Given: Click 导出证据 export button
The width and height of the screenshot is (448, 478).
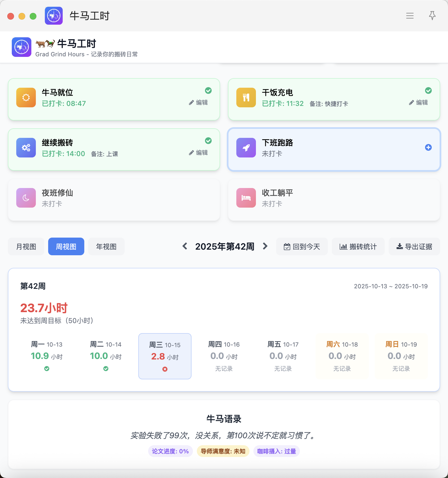Looking at the screenshot, I should [x=414, y=247].
